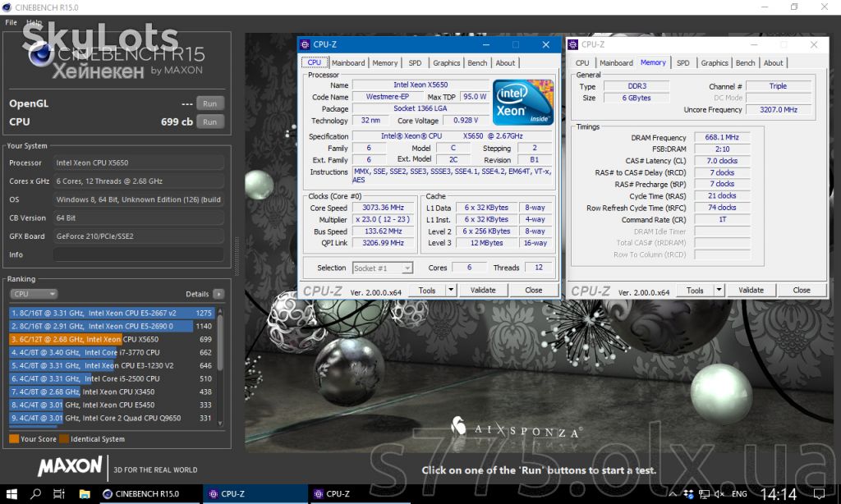Switch to Mainboard tab in the CPU-Z CPU window

[348, 62]
